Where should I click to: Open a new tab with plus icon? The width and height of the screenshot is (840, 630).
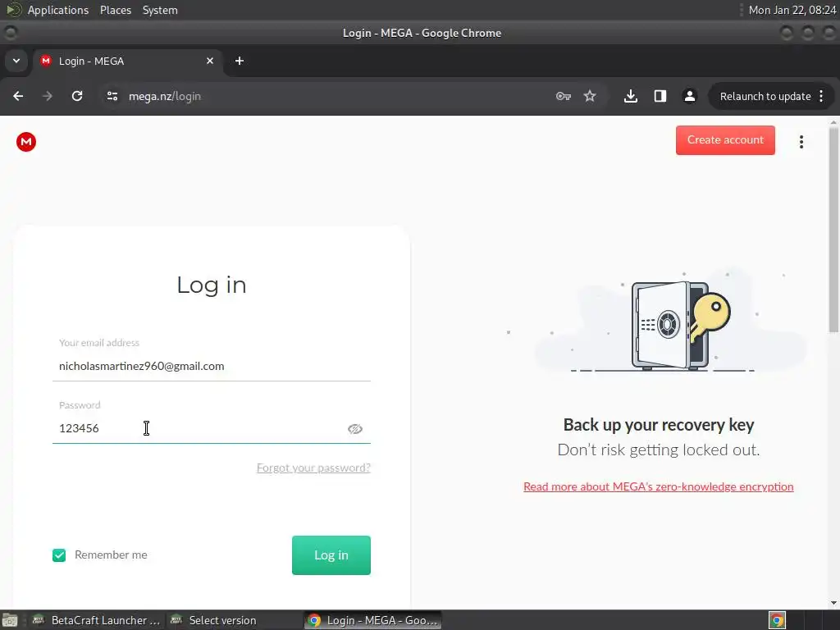(240, 61)
